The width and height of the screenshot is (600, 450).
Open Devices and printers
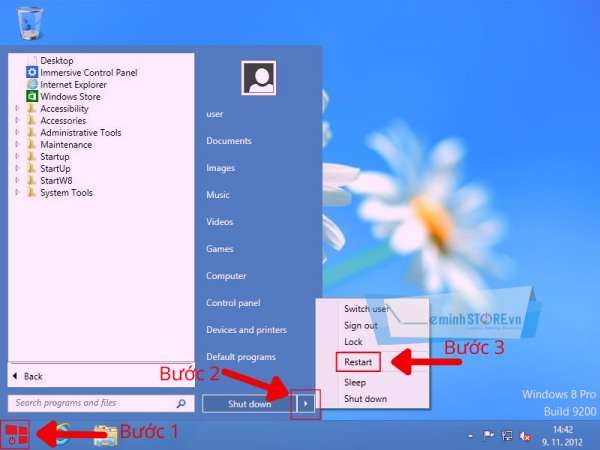(246, 330)
